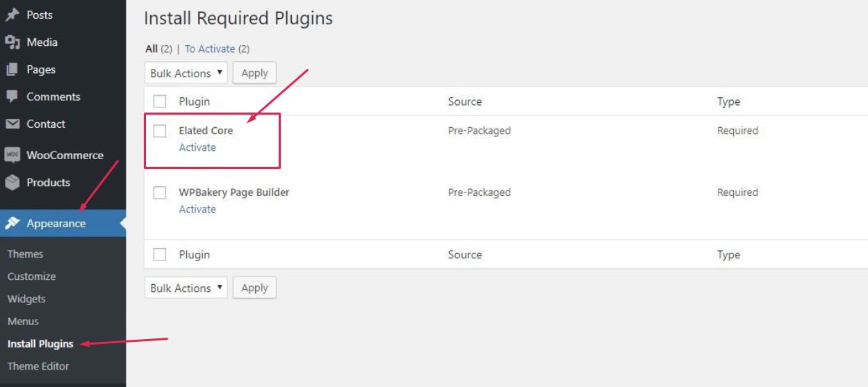This screenshot has width=868, height=387.
Task: Click the Posts pushpin icon
Action: (12, 15)
